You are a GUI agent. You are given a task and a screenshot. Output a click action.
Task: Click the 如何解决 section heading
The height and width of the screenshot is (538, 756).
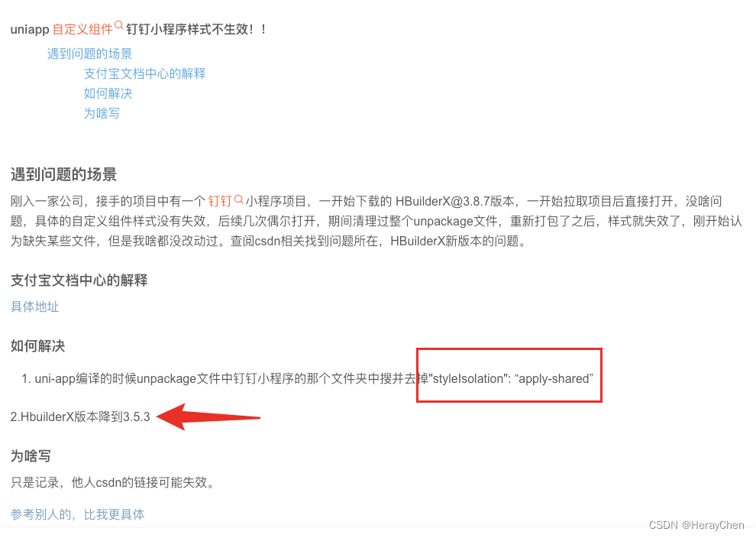[37, 346]
